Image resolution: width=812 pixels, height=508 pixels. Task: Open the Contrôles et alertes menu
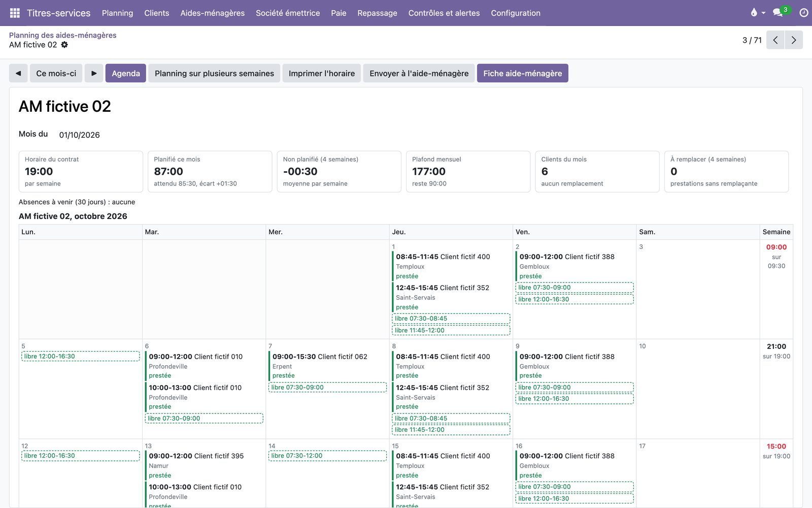point(444,13)
